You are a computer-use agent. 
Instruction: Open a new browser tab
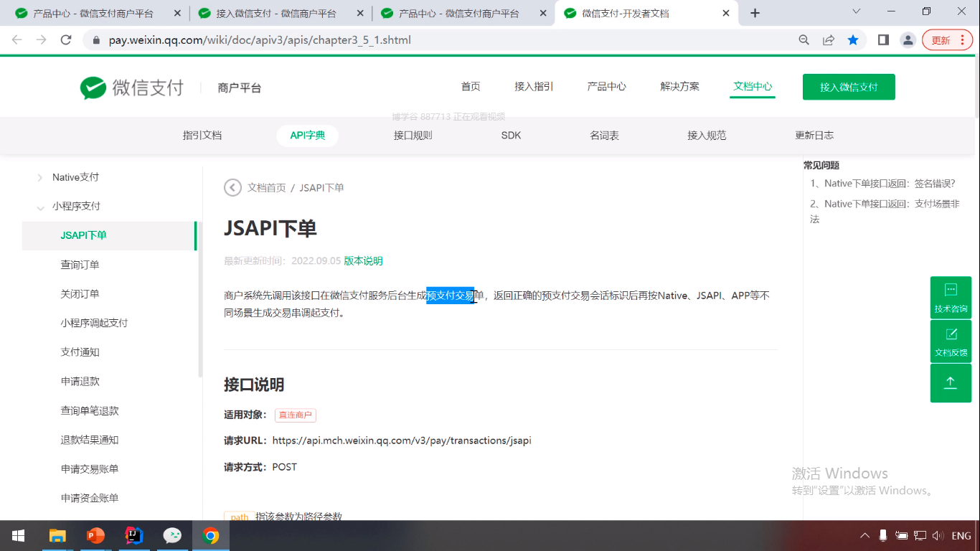point(755,13)
